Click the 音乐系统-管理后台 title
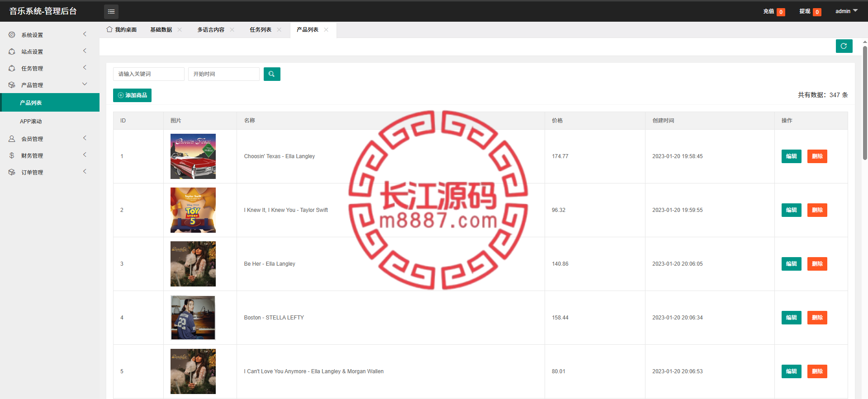 point(43,11)
